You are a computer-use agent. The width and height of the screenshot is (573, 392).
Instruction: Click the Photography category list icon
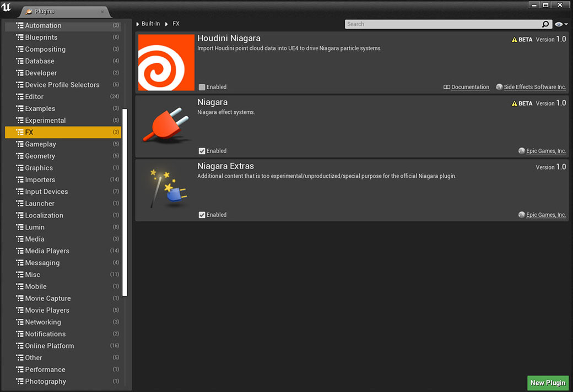pyautogui.click(x=20, y=382)
